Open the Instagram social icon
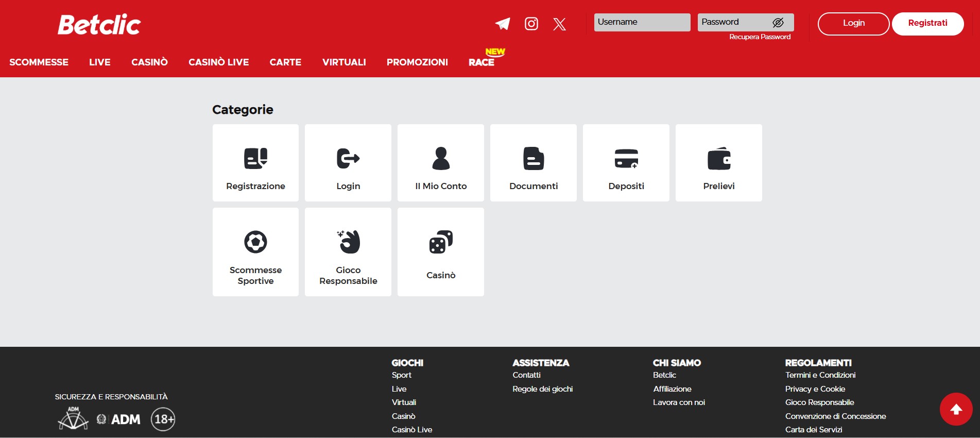Image resolution: width=980 pixels, height=438 pixels. coord(531,24)
